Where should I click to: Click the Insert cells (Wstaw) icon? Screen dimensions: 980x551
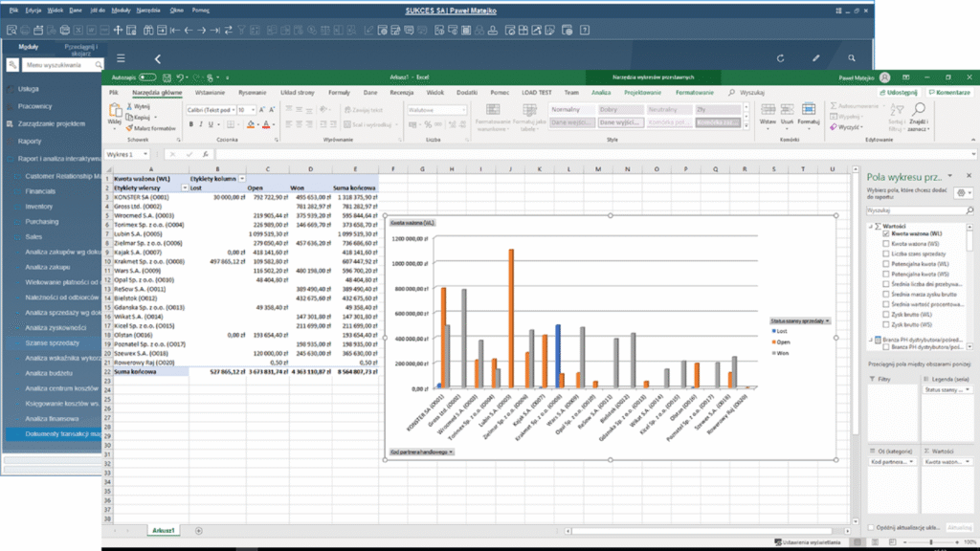(768, 110)
